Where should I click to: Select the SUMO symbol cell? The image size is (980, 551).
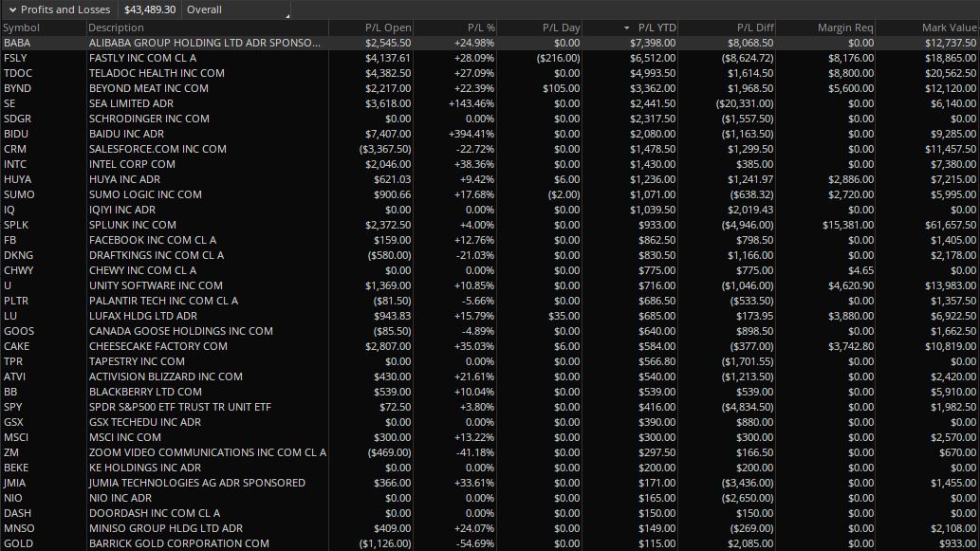pyautogui.click(x=19, y=195)
